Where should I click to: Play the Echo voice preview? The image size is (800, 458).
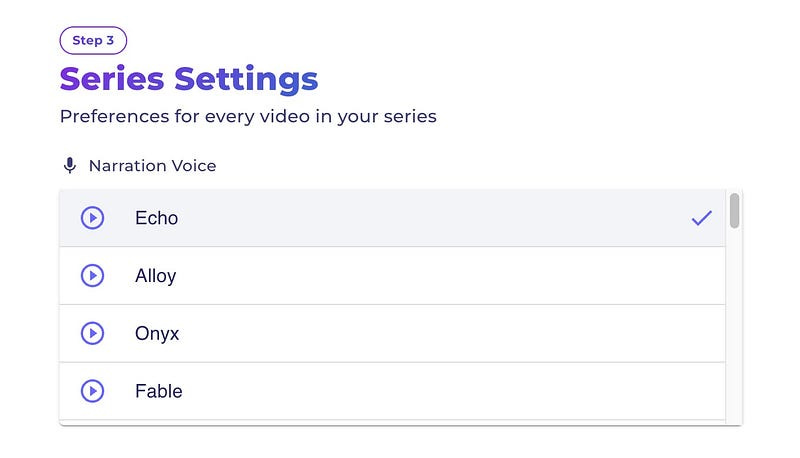point(92,218)
